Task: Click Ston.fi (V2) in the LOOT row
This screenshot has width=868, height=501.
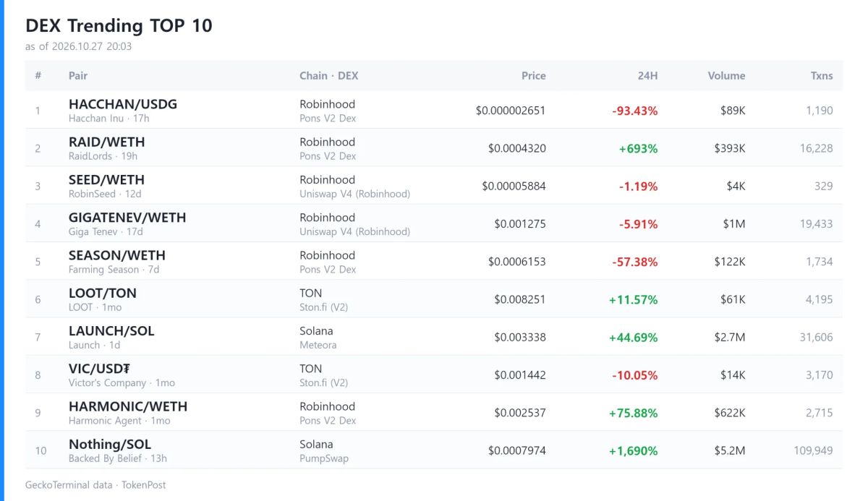Action: click(324, 307)
